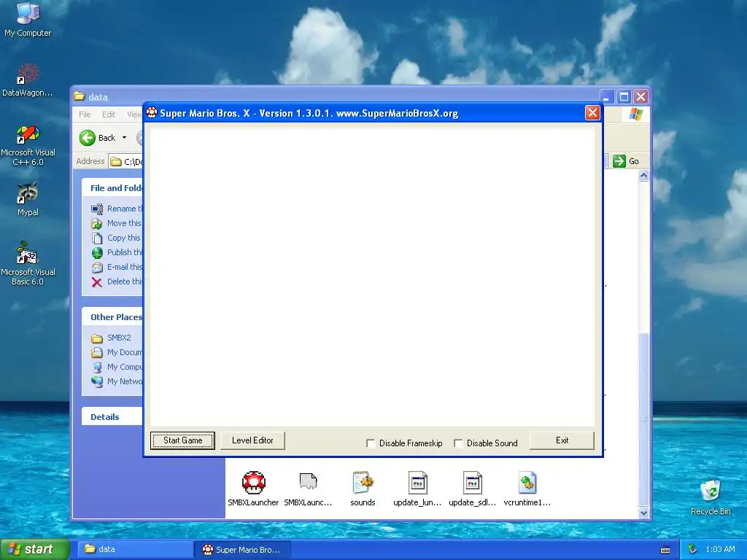The height and width of the screenshot is (560, 747).
Task: Collapse the Other Places panel header
Action: click(112, 316)
